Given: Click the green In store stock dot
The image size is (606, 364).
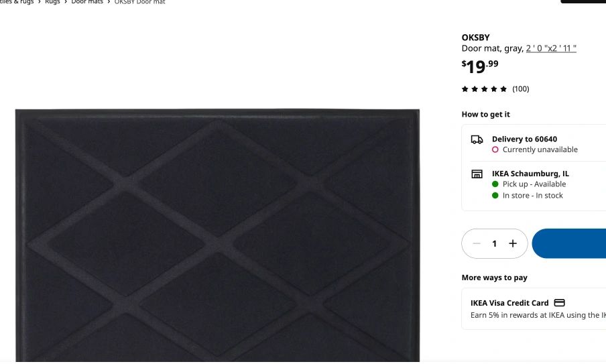Looking at the screenshot, I should point(495,196).
